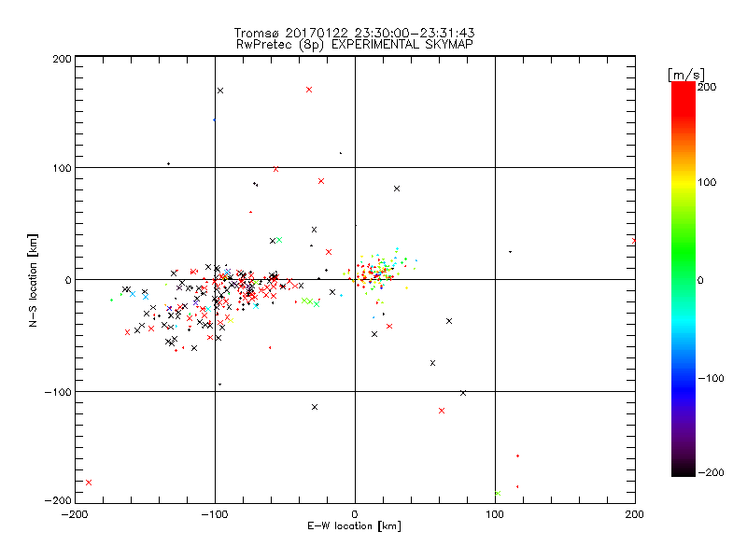Select the isolated red X in bottom-left corner
Screen dimensions: 747x560
click(88, 483)
